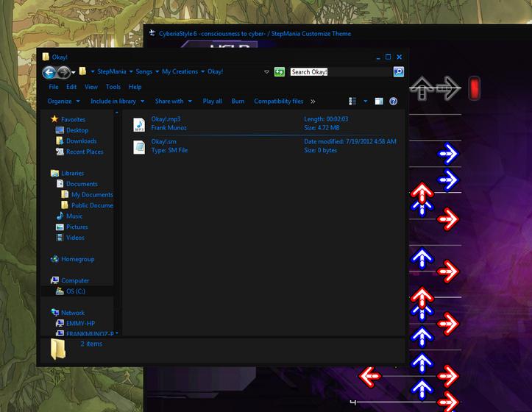Select Favorites in navigation pane
532x412 pixels.
pos(74,119)
